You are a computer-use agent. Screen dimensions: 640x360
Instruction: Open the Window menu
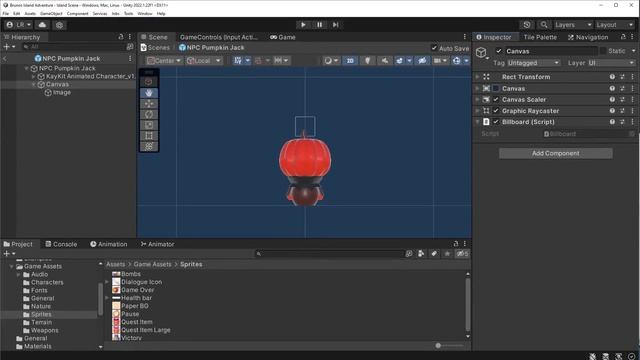coord(144,13)
